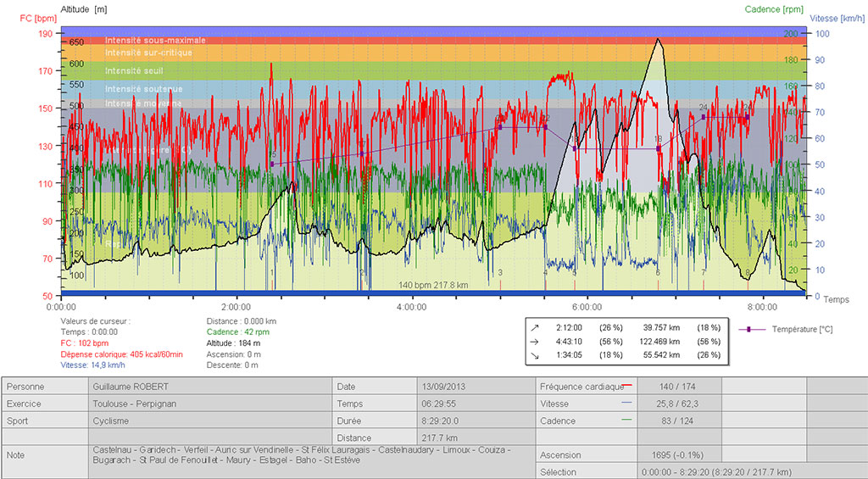Click the green Cadence line swatch
Viewport: 868px width, 479px height.
628,421
